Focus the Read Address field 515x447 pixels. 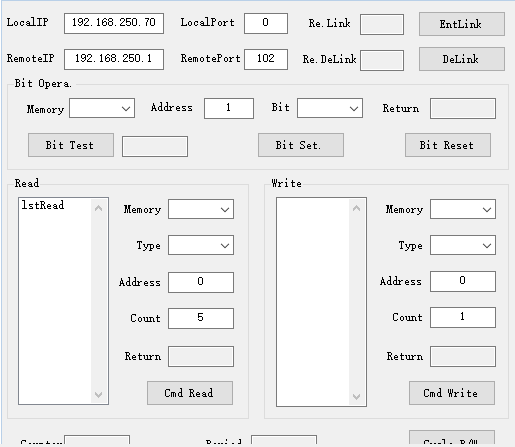201,282
